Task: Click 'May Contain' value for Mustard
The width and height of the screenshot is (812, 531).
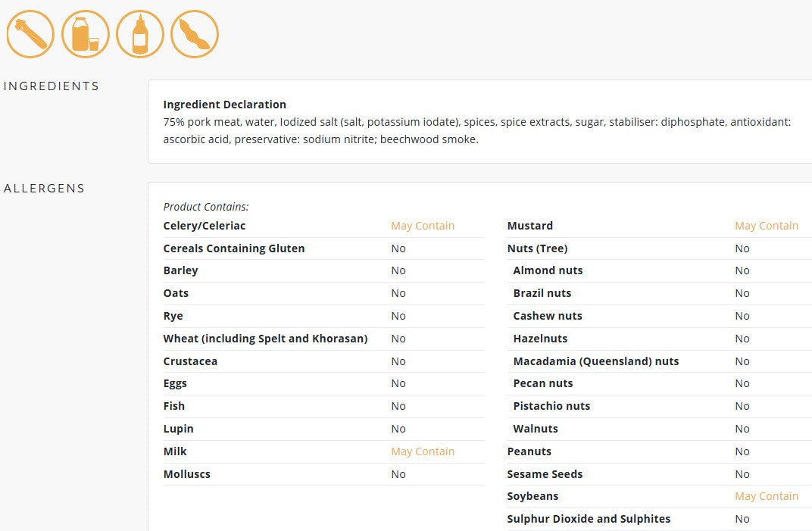Action: point(767,226)
